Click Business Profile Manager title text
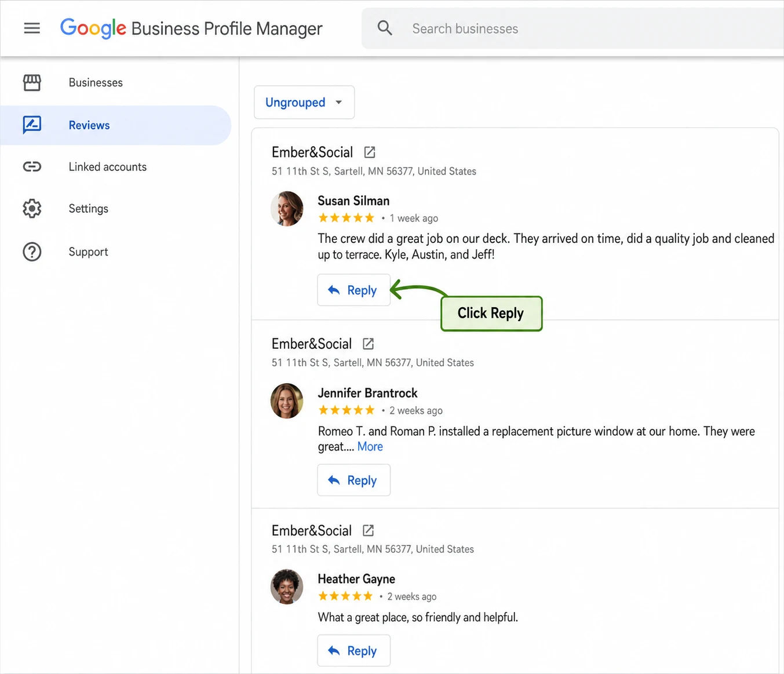Screen dimensions: 784x674 (227, 28)
